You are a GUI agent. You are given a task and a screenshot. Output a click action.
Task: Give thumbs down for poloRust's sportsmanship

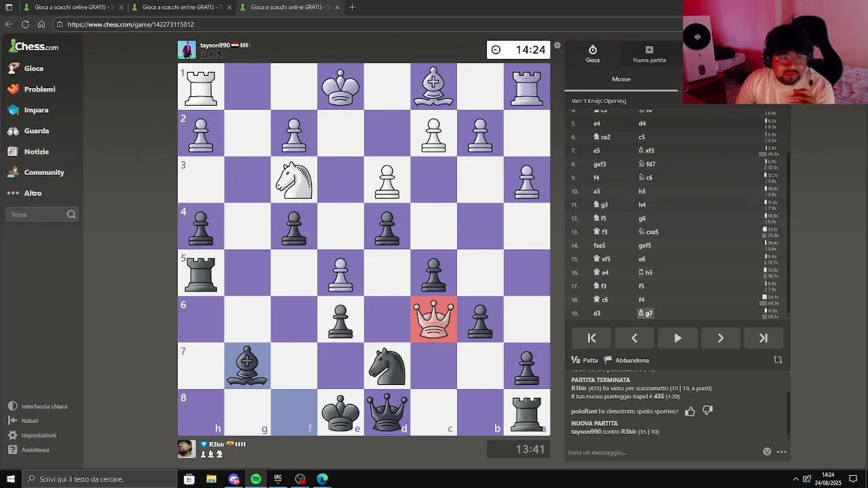(707, 411)
